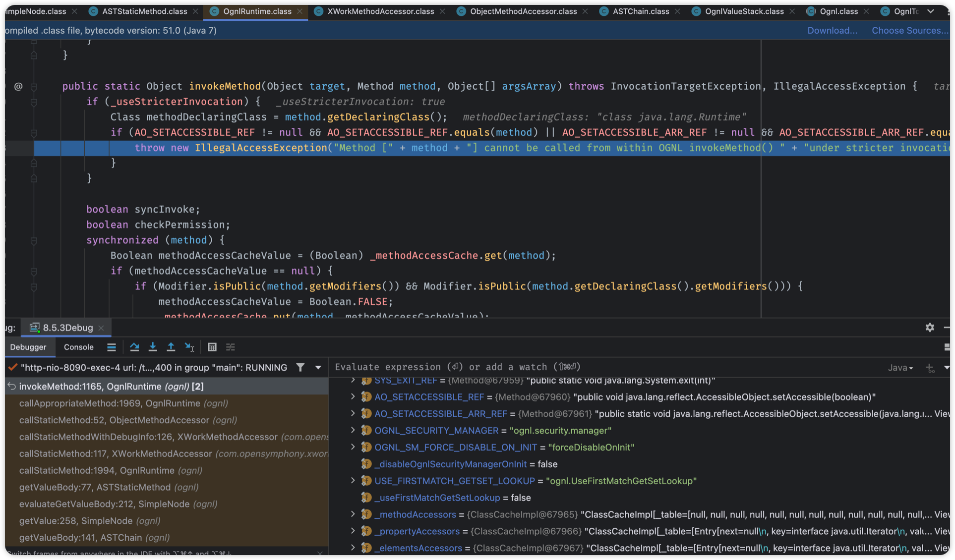The height and width of the screenshot is (560, 955).
Task: Show hidden editor tabs dropdown
Action: tap(931, 11)
